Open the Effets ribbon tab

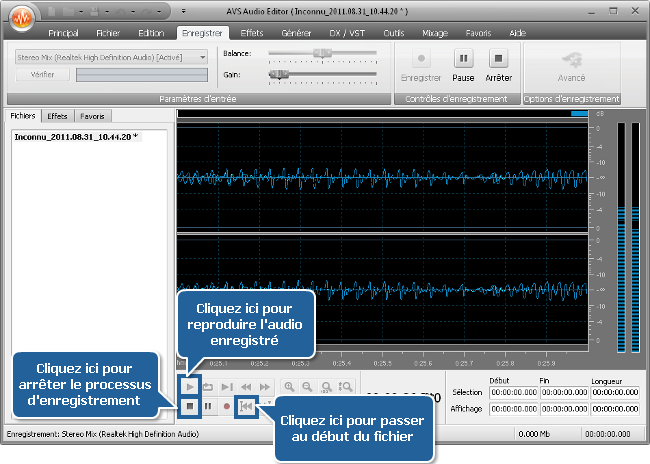tap(252, 33)
